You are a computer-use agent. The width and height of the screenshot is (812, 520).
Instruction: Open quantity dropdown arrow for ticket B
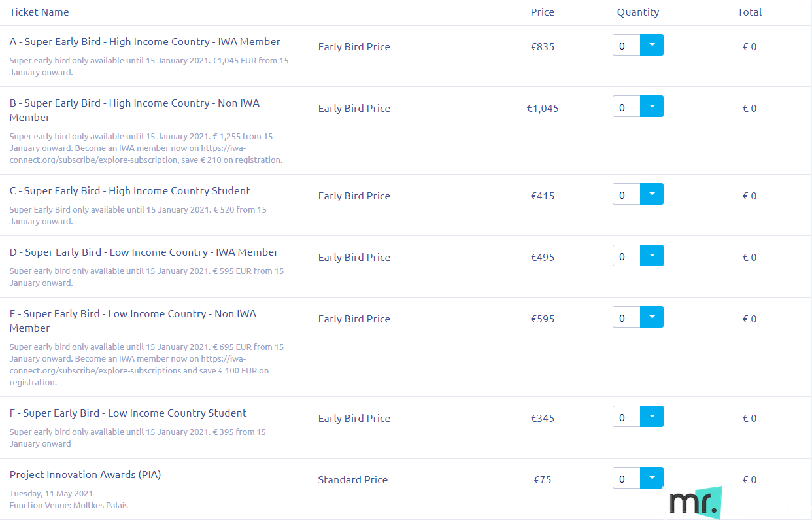(x=652, y=107)
